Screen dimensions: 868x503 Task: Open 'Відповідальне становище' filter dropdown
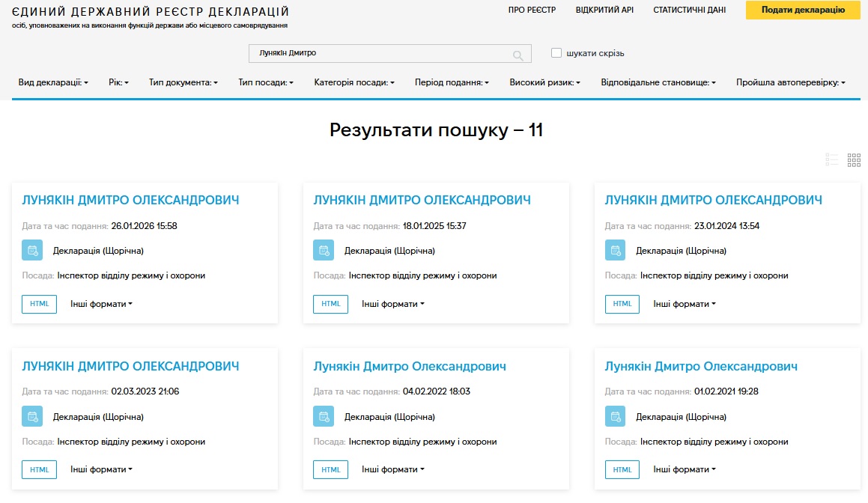click(x=658, y=82)
